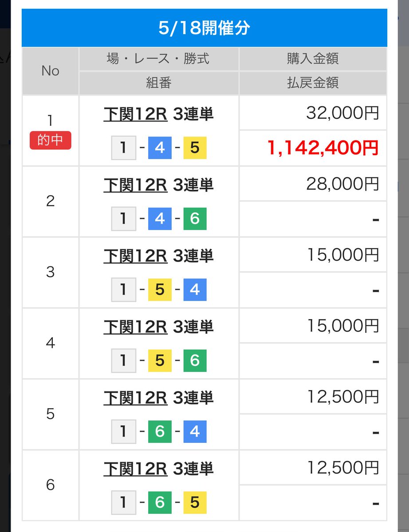Click the blue 4 boat number in row 5

tap(195, 431)
